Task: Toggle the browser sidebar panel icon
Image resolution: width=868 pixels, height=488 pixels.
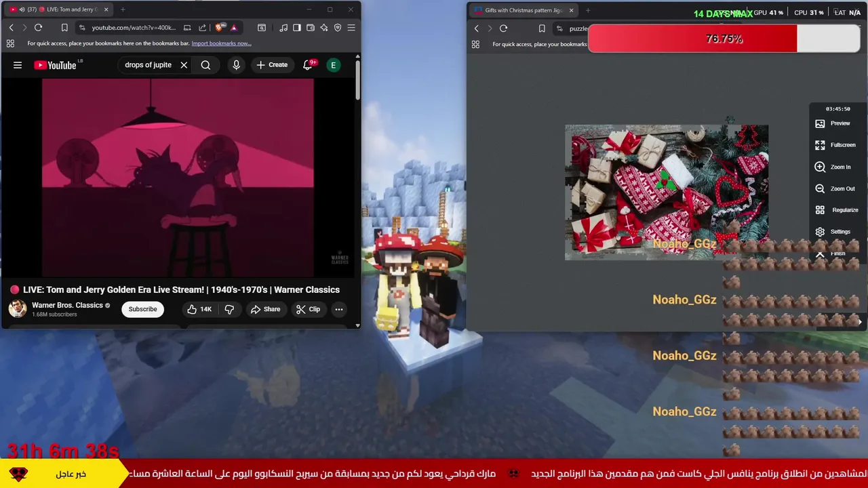Action: [x=296, y=28]
